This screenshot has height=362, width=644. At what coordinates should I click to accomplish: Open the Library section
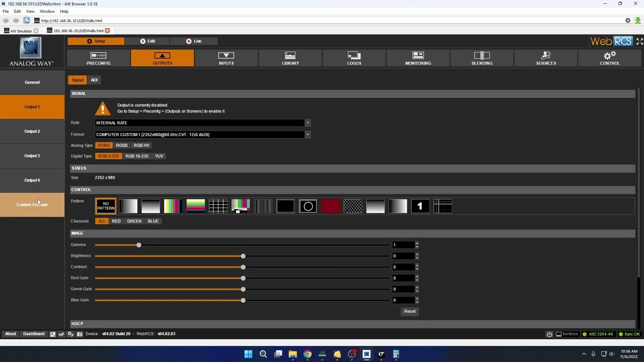click(x=290, y=58)
